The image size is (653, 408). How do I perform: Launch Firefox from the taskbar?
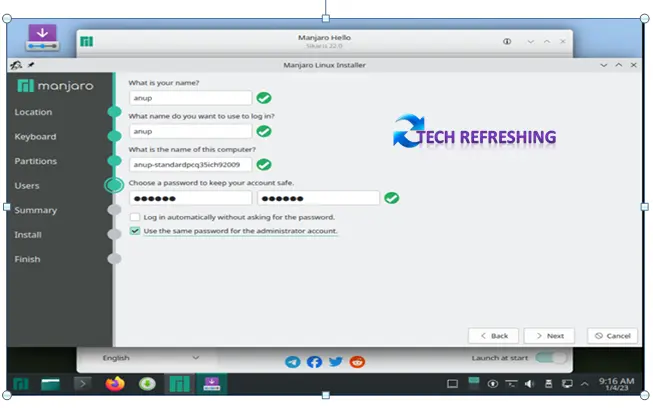(x=113, y=383)
